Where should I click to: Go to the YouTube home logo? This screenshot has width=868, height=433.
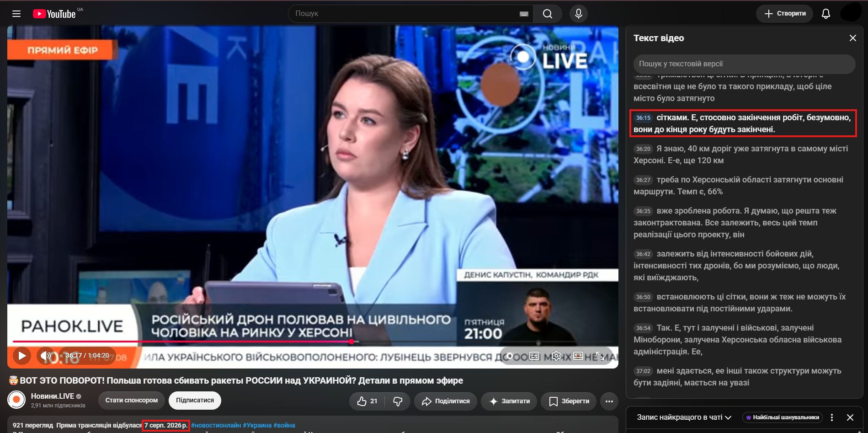click(x=54, y=14)
